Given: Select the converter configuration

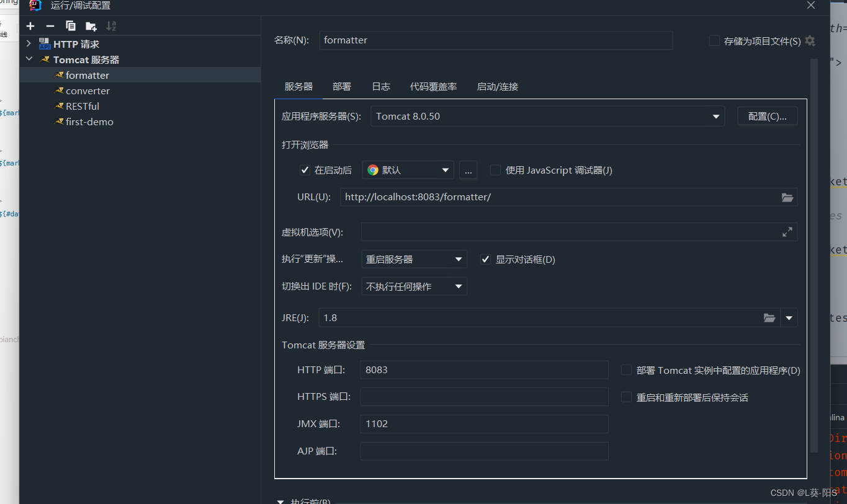Looking at the screenshot, I should [140, 91].
